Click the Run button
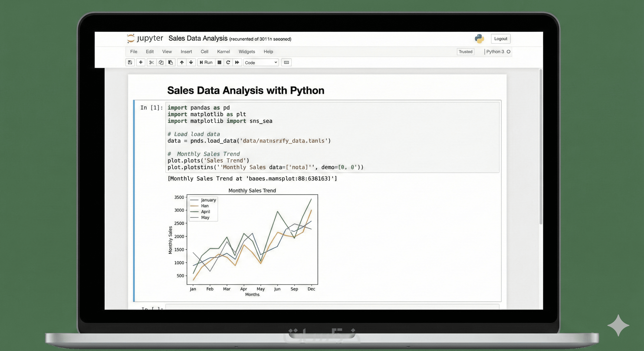 point(206,62)
